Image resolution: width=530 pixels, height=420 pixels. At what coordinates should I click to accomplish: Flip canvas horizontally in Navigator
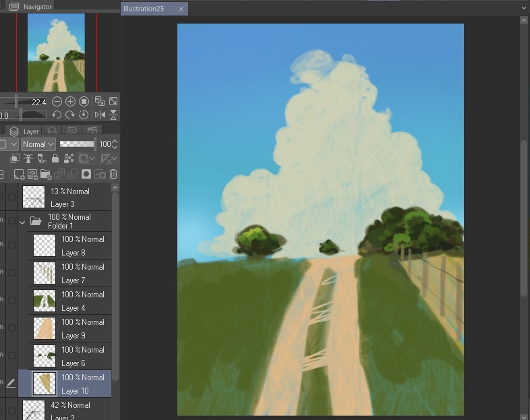[x=100, y=115]
